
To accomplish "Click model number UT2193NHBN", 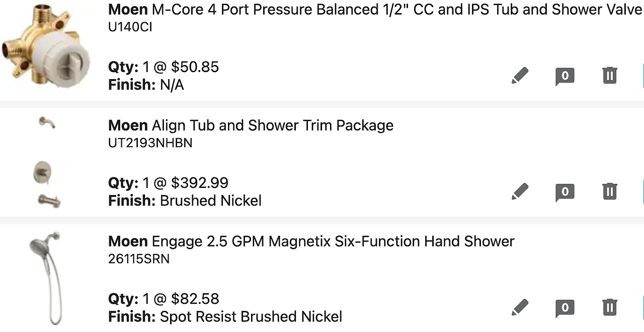I will coord(150,143).
